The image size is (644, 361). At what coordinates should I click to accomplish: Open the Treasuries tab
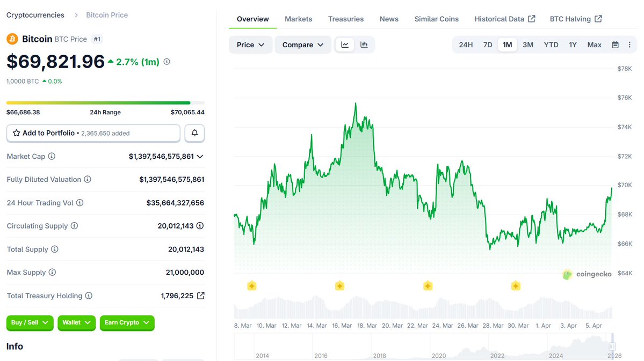(346, 19)
